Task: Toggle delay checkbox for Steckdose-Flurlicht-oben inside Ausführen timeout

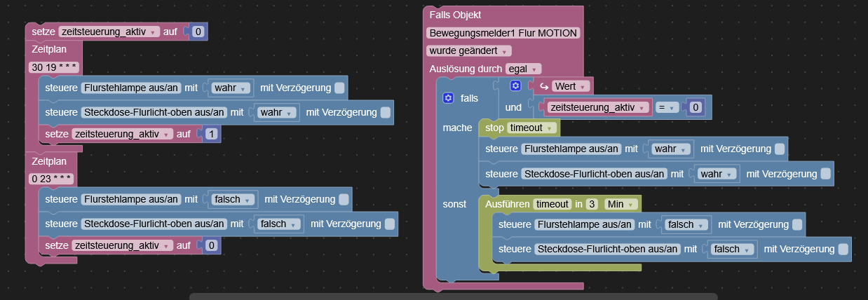Action: pos(843,249)
